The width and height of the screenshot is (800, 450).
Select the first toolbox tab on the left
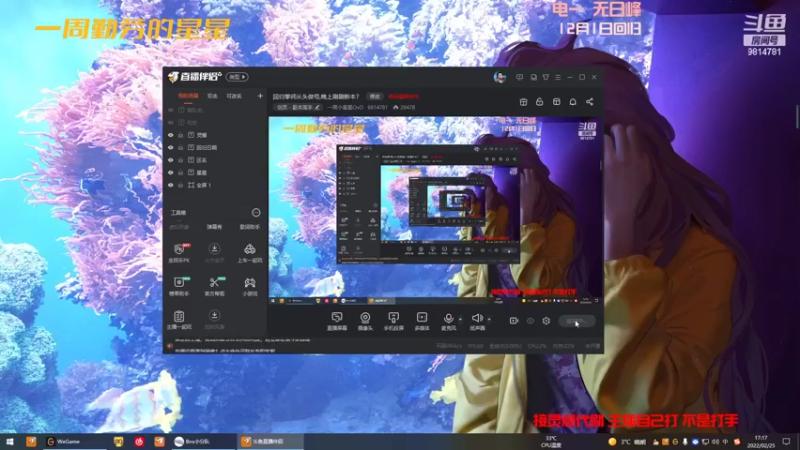179,227
